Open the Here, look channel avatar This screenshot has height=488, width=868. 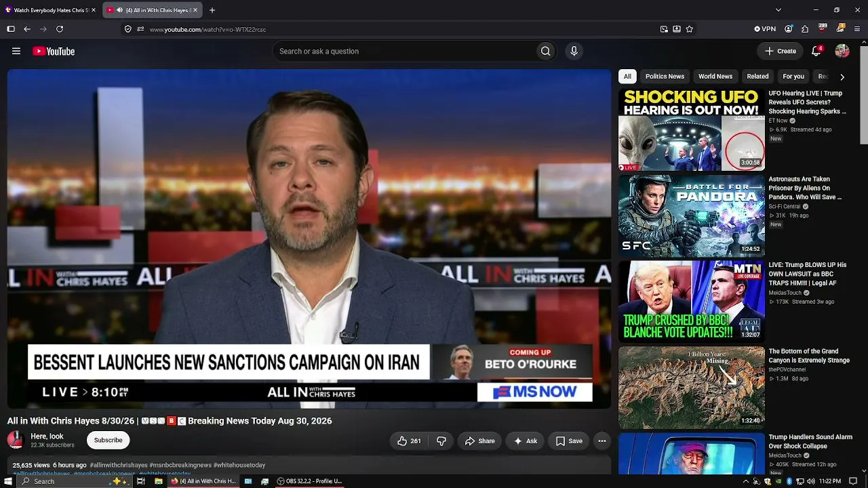(x=15, y=440)
